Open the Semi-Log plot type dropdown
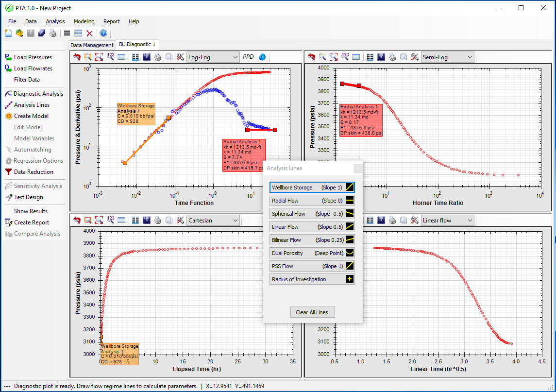Viewport: 556px width, 392px height. (447, 57)
